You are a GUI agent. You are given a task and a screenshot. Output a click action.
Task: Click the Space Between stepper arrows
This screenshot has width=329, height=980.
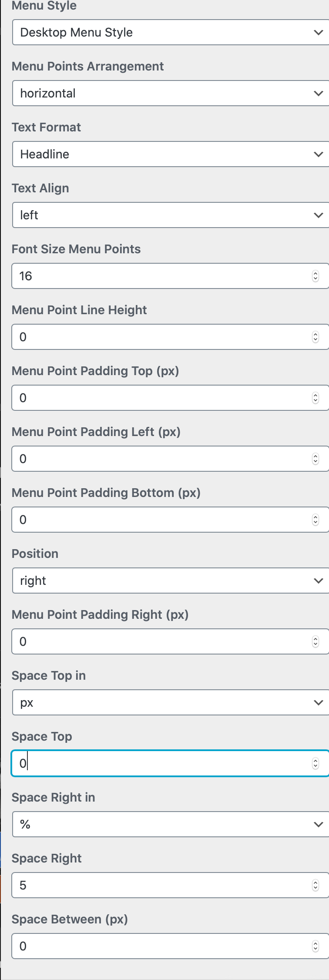(x=316, y=946)
